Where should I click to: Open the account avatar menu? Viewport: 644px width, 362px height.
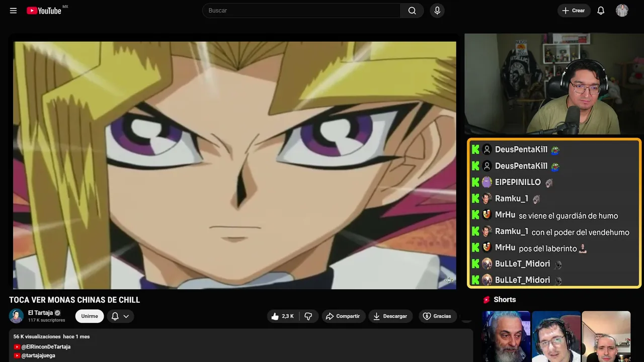[622, 11]
